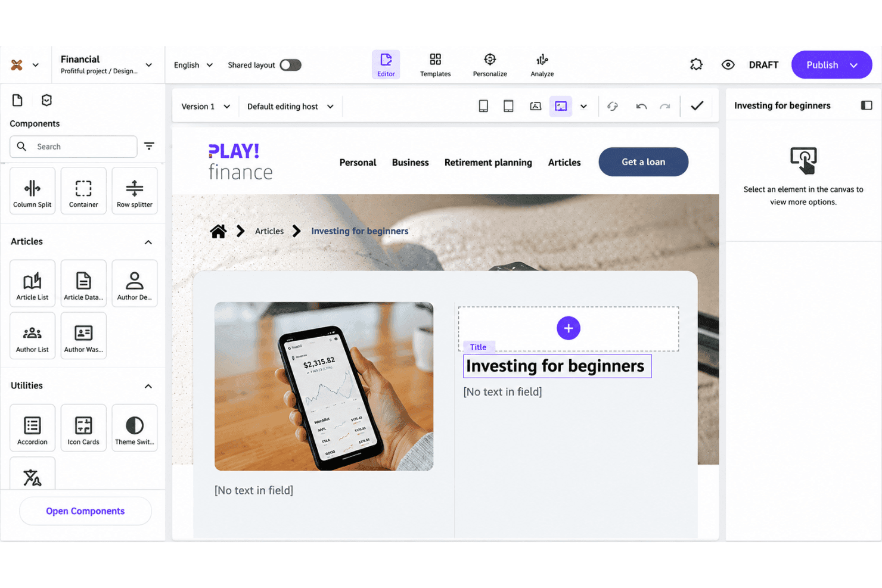Viewport: 882px width, 588px height.
Task: Pick the Author Details component
Action: tap(135, 284)
